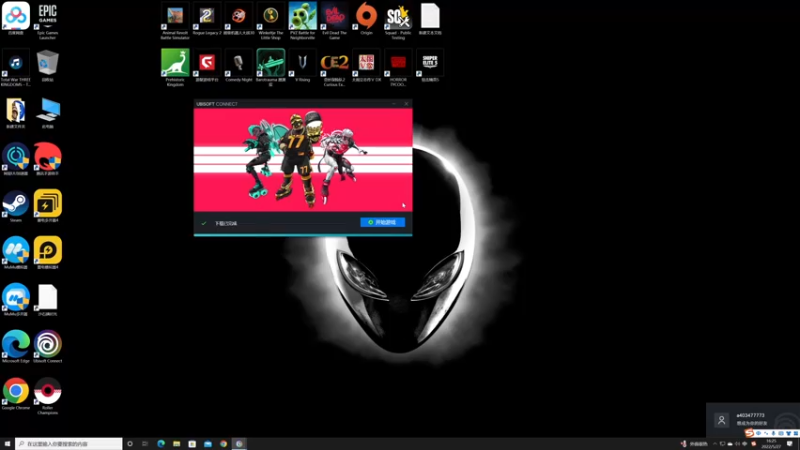
Task: Open the Windows Start menu
Action: pyautogui.click(x=7, y=444)
